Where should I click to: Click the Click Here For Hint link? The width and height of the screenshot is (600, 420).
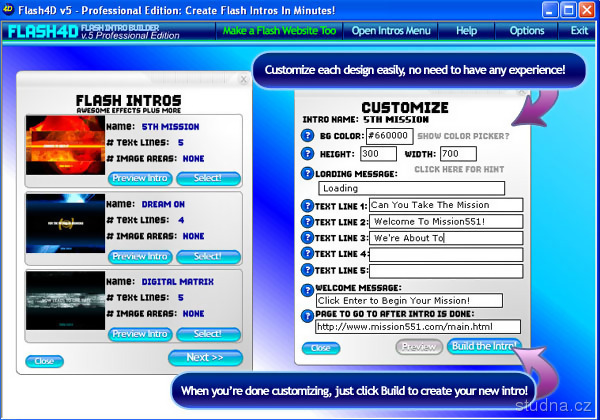(452, 170)
